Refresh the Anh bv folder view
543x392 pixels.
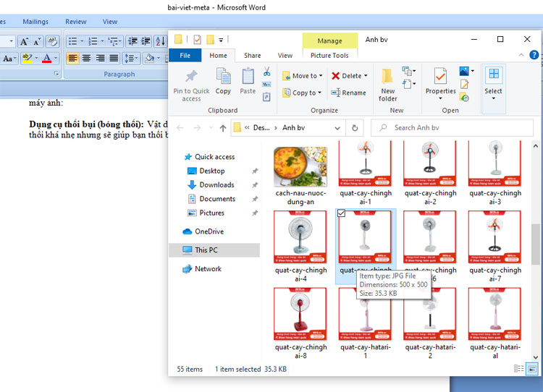(x=355, y=128)
